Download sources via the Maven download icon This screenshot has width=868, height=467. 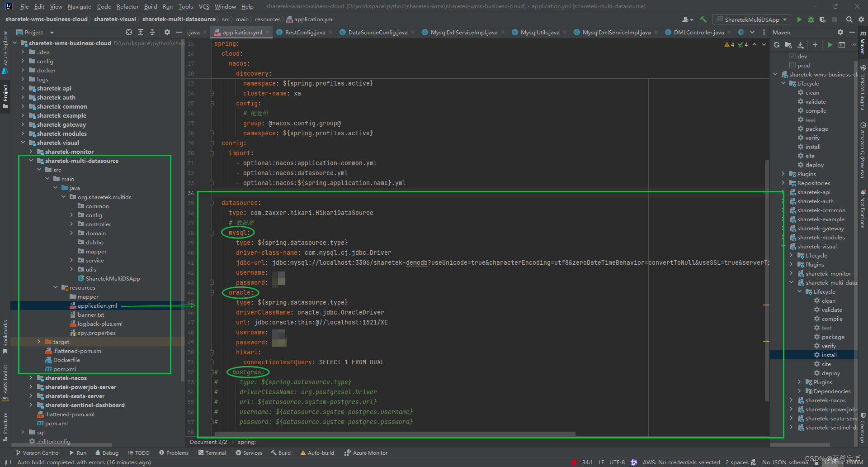(x=800, y=45)
